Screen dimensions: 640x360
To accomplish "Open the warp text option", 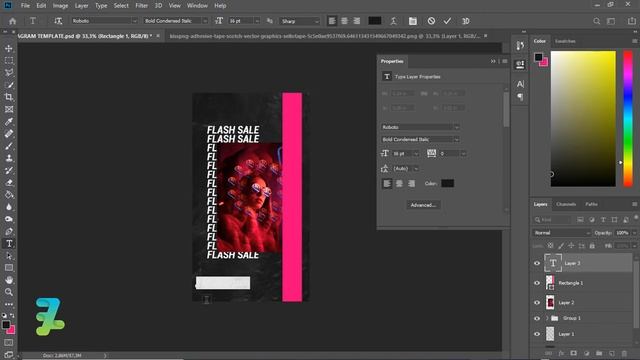I will tap(393, 21).
